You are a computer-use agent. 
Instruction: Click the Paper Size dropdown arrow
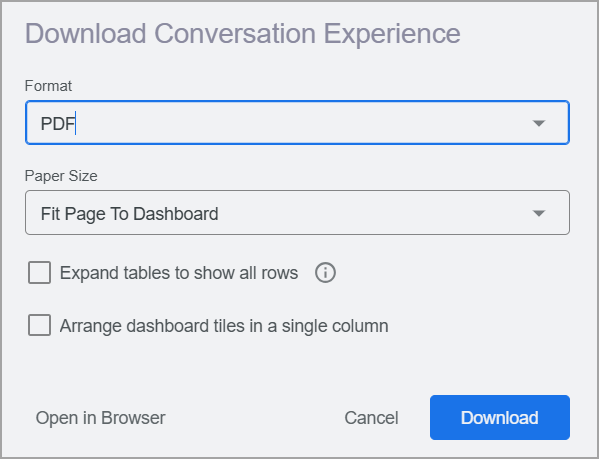(x=539, y=213)
